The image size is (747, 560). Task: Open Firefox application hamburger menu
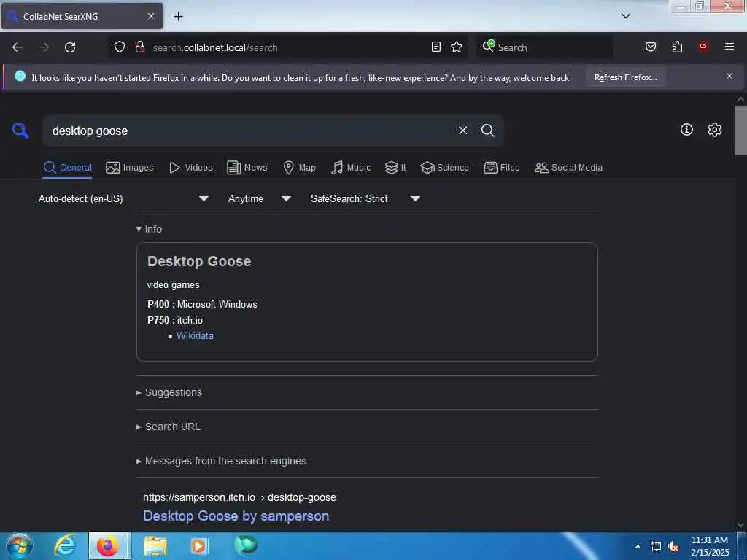coord(729,47)
